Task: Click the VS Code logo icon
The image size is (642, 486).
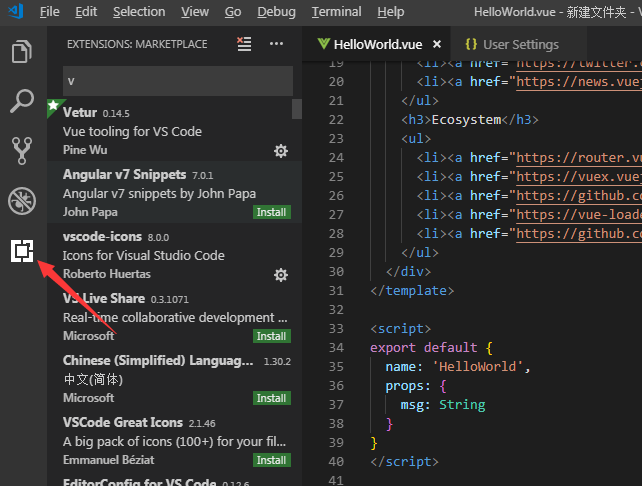Action: (x=16, y=11)
